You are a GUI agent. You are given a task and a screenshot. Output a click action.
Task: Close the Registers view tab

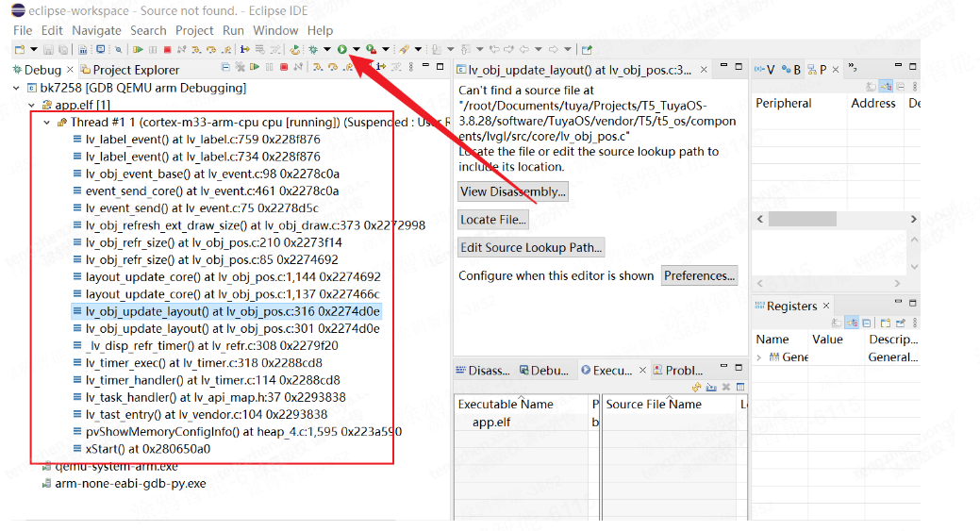tap(826, 306)
